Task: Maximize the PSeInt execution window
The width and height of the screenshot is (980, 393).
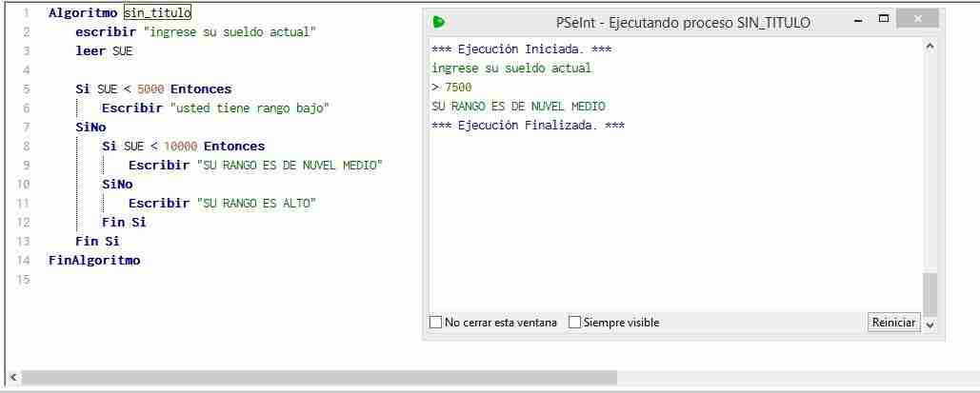Action: (x=883, y=19)
